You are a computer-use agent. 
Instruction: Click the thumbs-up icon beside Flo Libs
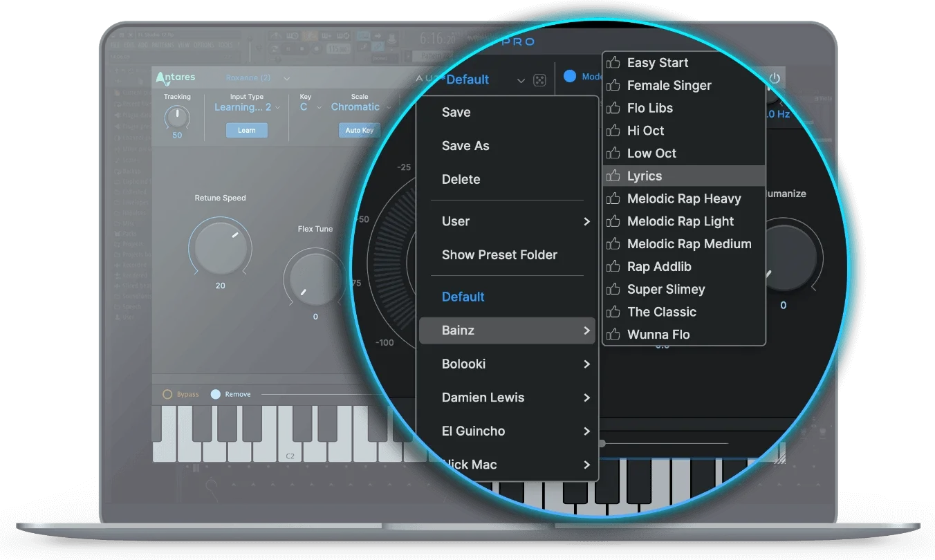click(x=613, y=108)
